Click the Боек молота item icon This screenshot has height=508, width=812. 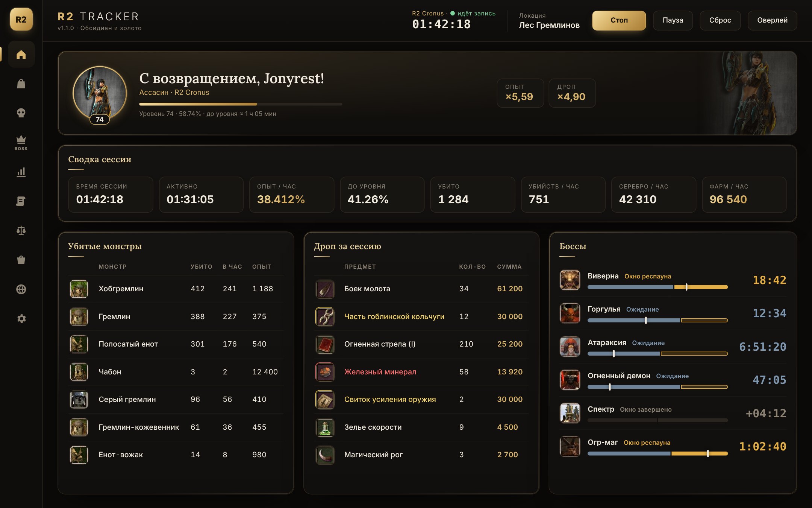(325, 289)
